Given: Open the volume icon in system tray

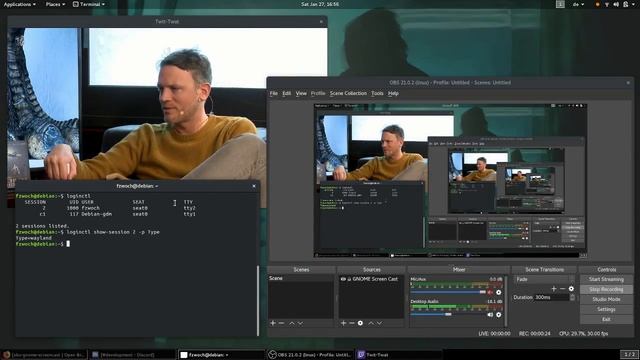Looking at the screenshot, I should click(616, 4).
